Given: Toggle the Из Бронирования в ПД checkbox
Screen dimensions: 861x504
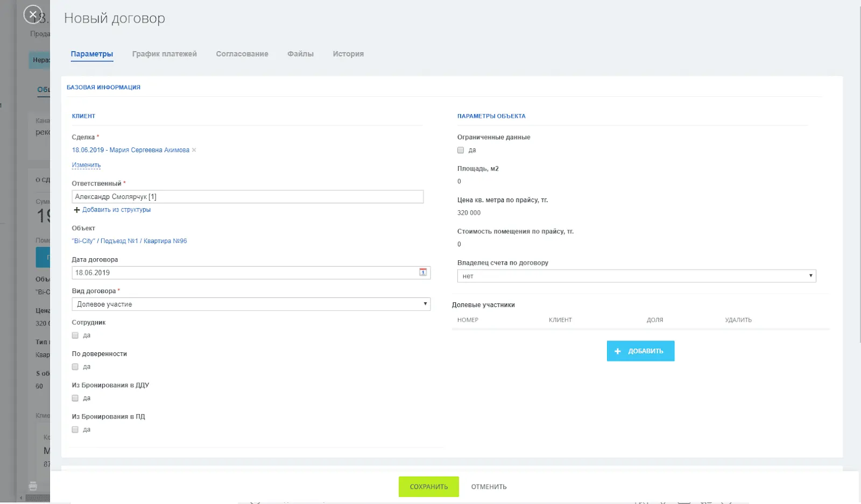Looking at the screenshot, I should (x=75, y=430).
